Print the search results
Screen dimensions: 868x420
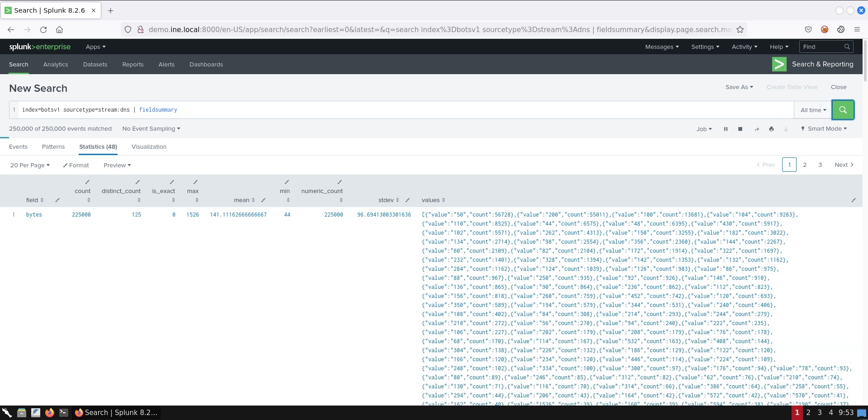point(771,129)
